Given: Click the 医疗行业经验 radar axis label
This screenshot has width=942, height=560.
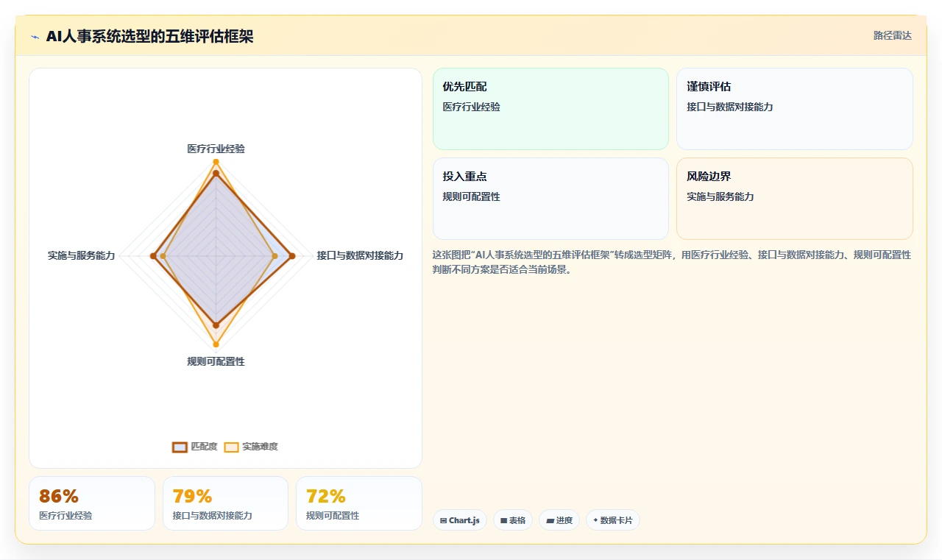Looking at the screenshot, I should coord(216,149).
